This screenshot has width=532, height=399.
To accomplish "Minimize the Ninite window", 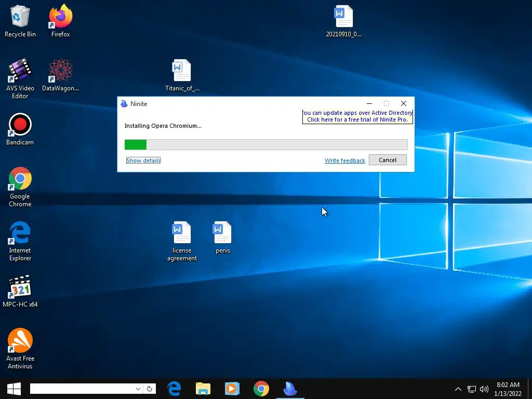I will (x=369, y=103).
